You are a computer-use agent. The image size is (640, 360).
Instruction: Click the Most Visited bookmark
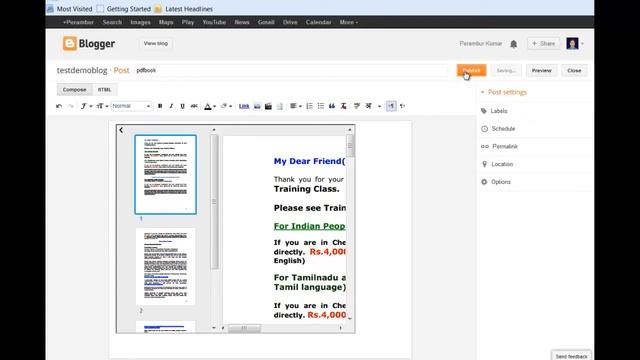click(x=69, y=9)
